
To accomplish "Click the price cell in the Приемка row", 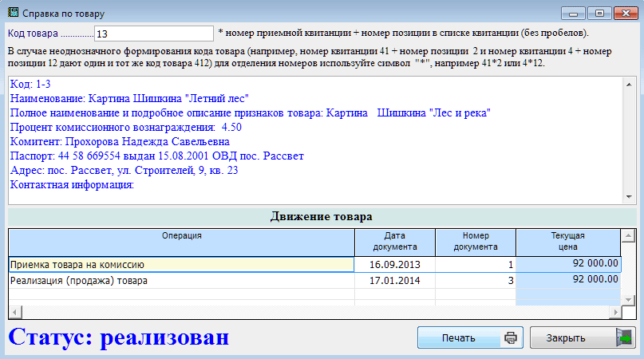I will (568, 263).
